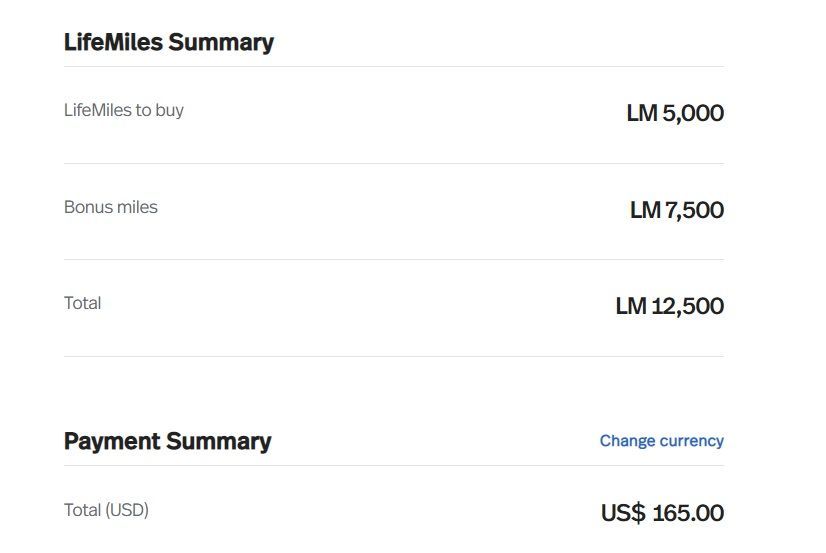This screenshot has height=553, width=826.
Task: Click the Change currency link
Action: tap(662, 441)
